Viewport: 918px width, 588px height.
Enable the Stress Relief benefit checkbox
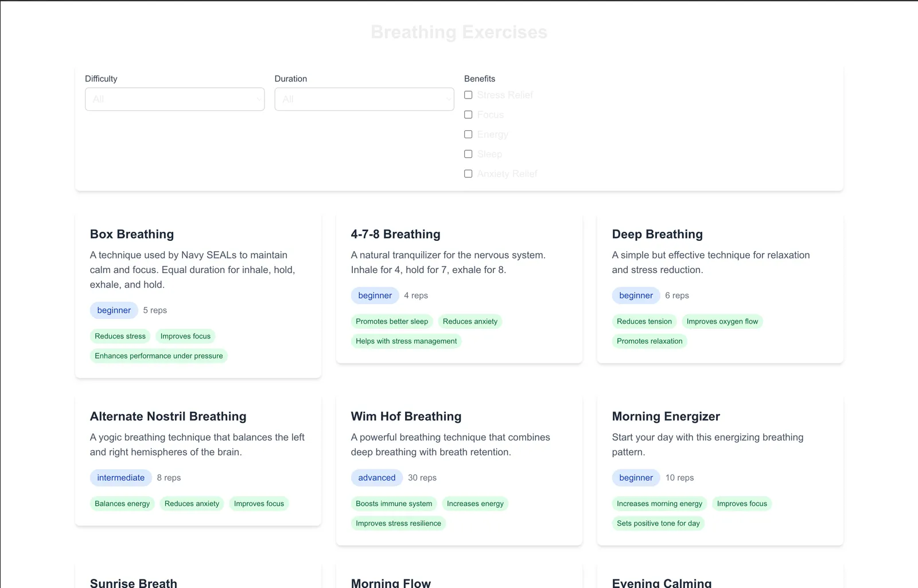[468, 95]
